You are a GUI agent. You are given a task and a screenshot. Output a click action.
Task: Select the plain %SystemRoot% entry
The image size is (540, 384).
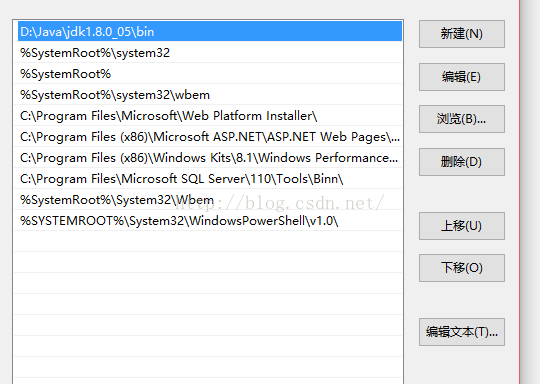pyautogui.click(x=208, y=74)
